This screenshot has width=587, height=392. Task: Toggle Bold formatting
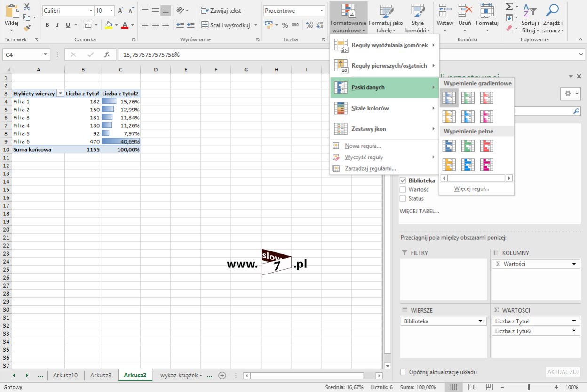pyautogui.click(x=47, y=25)
